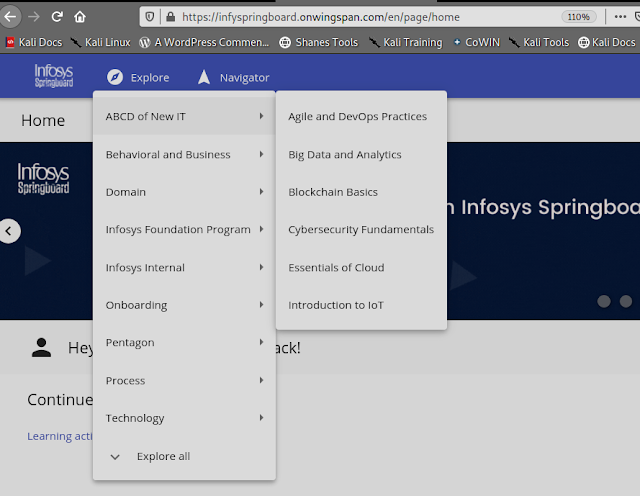640x496 pixels.
Task: Open the CoWIN bookmark
Action: pyautogui.click(x=476, y=42)
